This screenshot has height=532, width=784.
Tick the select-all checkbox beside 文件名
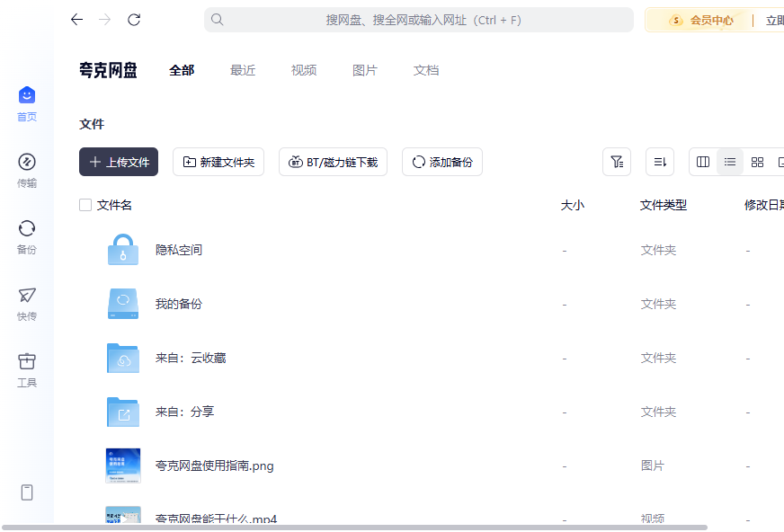pyautogui.click(x=85, y=205)
